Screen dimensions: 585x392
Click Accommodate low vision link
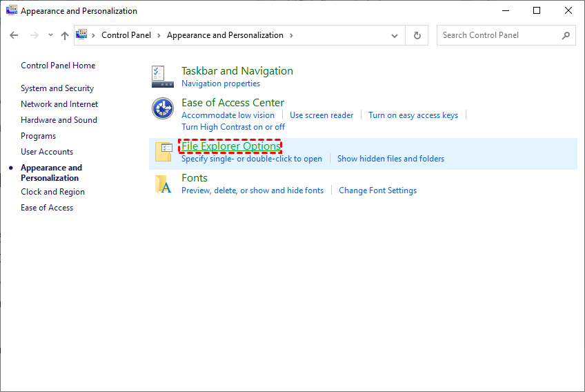228,115
